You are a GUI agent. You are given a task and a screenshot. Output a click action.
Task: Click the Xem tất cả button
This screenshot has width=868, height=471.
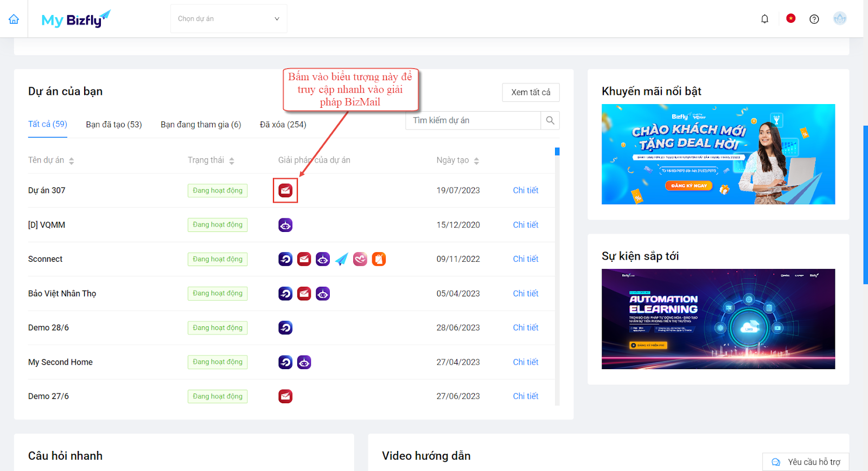click(x=531, y=92)
